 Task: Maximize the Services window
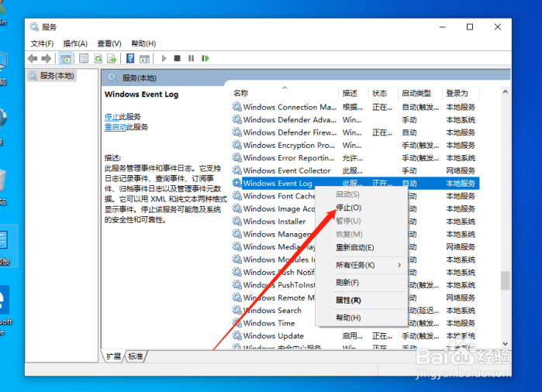coord(470,27)
